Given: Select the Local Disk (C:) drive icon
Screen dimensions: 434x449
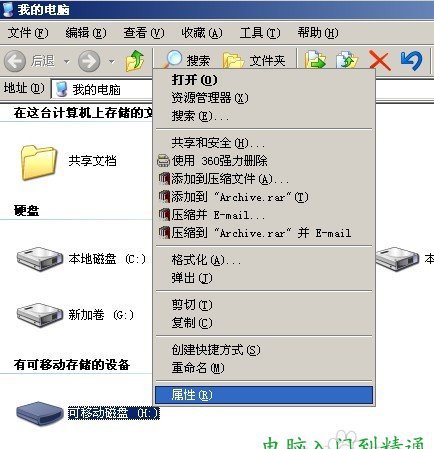Looking at the screenshot, I should (x=40, y=258).
